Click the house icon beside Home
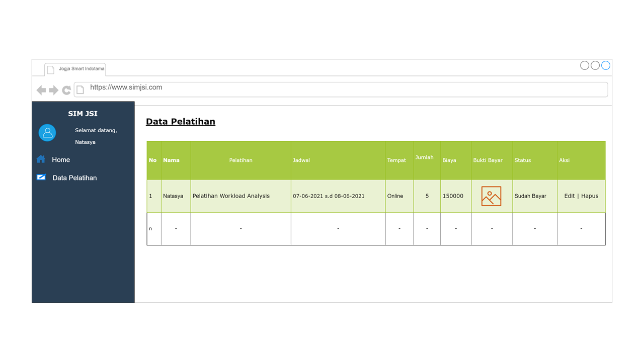644x362 pixels. click(41, 159)
